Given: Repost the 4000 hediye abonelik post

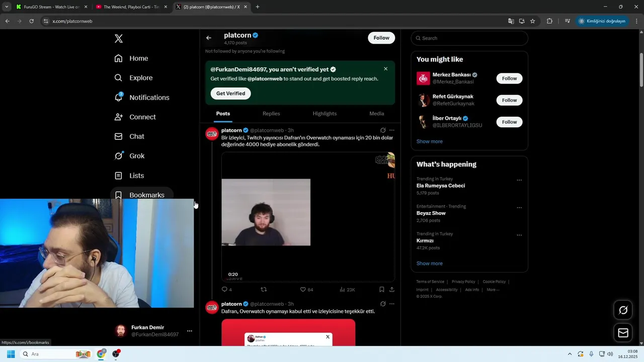Looking at the screenshot, I should (263, 290).
